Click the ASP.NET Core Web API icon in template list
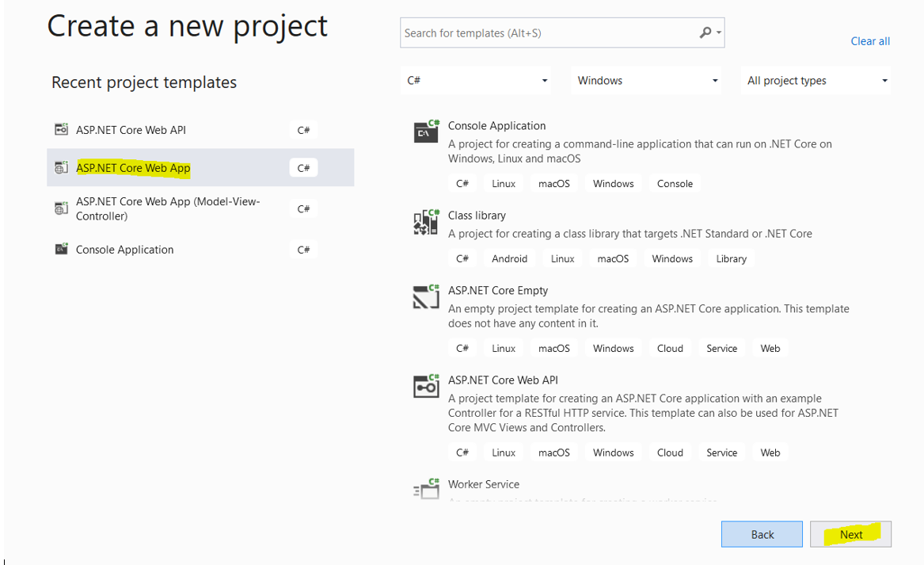This screenshot has width=924, height=565. click(426, 386)
